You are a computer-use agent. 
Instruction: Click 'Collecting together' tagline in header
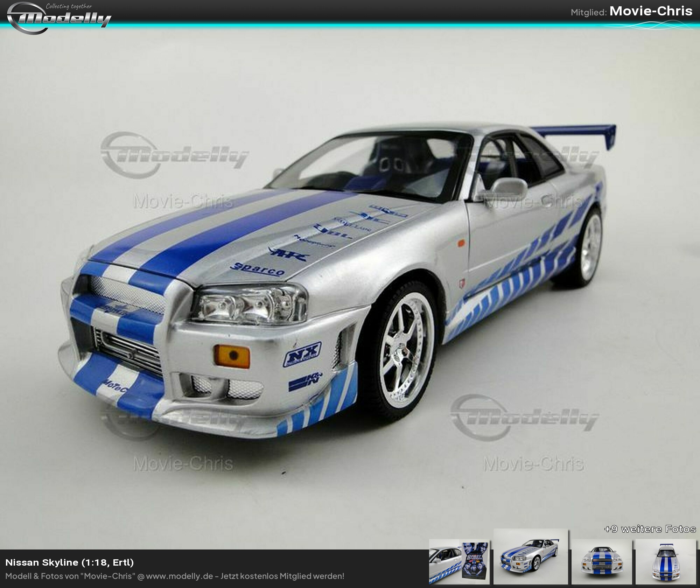(69, 6)
